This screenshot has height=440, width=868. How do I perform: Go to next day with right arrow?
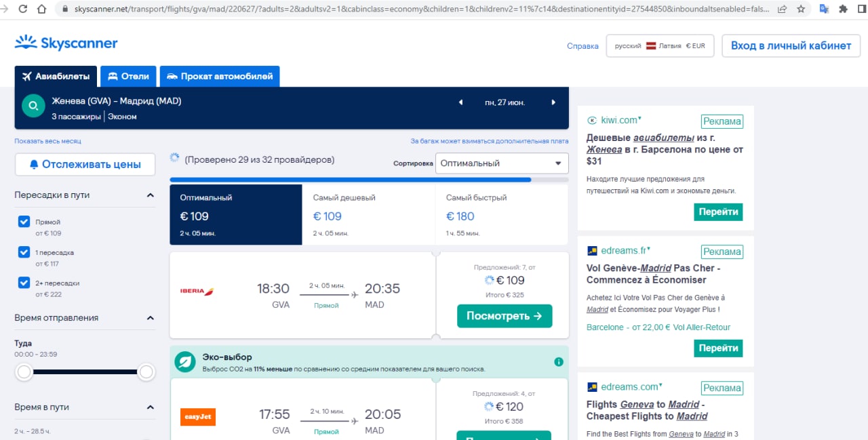(x=553, y=102)
